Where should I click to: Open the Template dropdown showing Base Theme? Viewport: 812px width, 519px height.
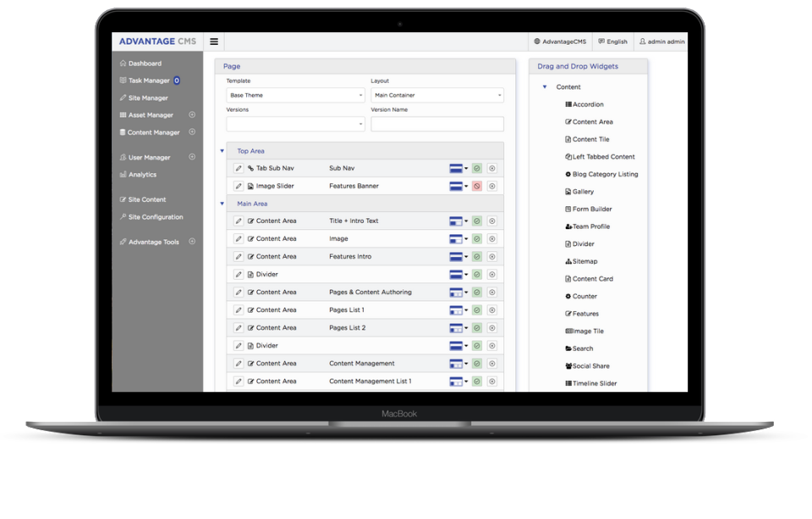[x=294, y=95]
